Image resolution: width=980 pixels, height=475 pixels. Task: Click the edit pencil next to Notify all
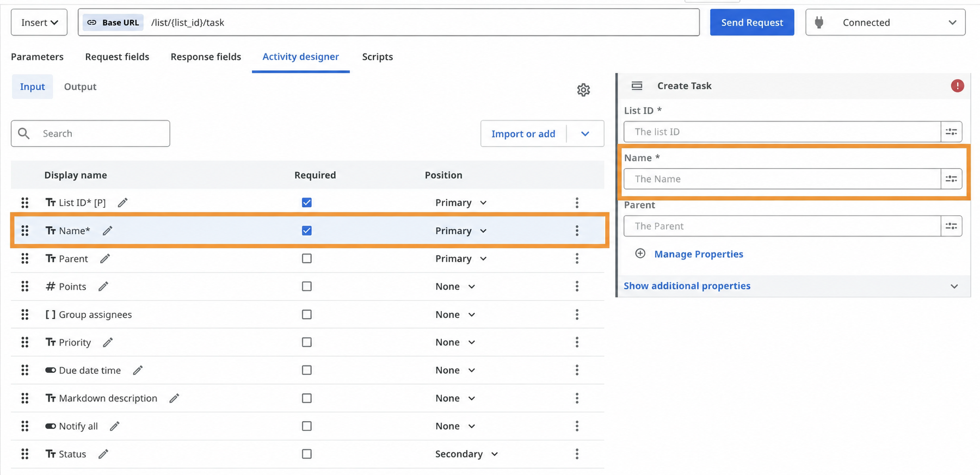114,426
